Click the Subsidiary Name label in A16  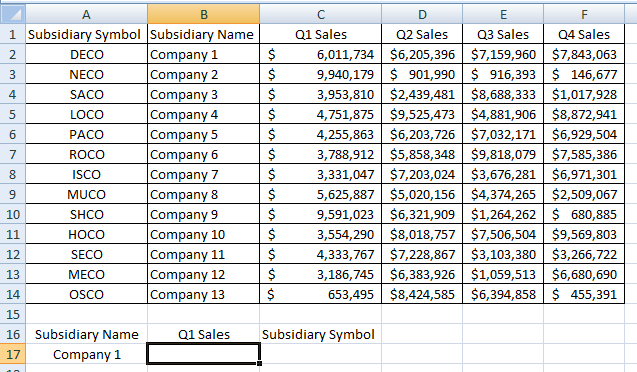[87, 334]
